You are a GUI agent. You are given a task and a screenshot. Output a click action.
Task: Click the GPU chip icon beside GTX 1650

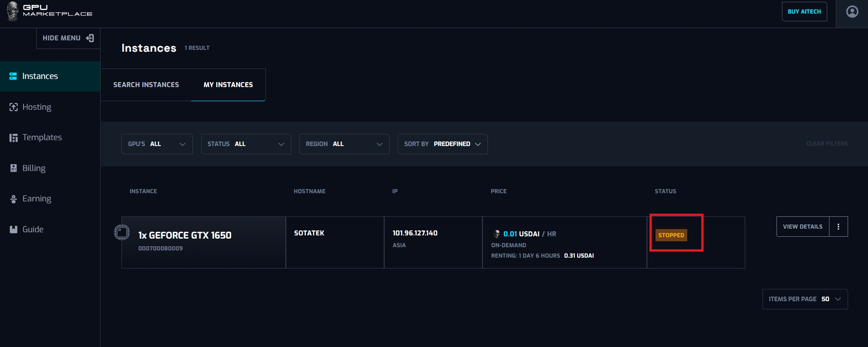122,232
